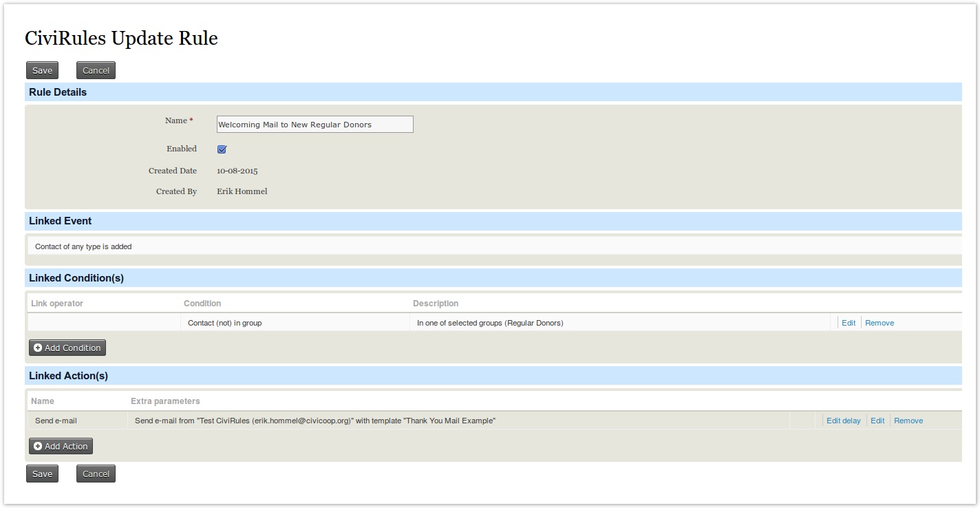
Task: Click the 'CiviRules Update Rule' page title
Action: [x=121, y=38]
